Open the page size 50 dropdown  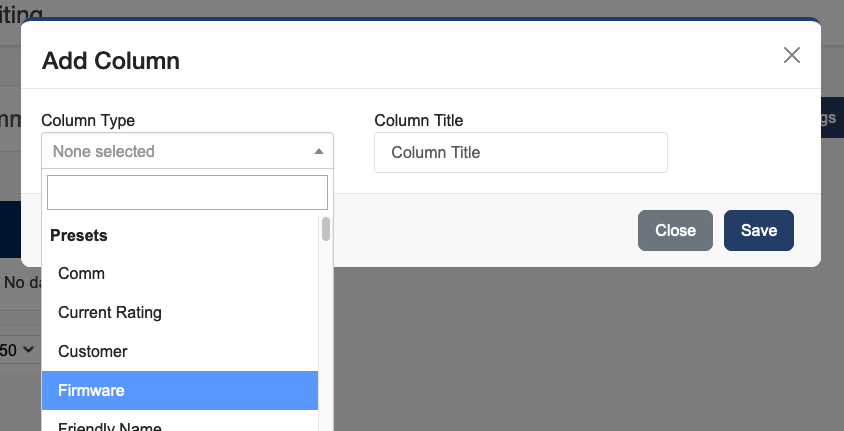coord(18,350)
